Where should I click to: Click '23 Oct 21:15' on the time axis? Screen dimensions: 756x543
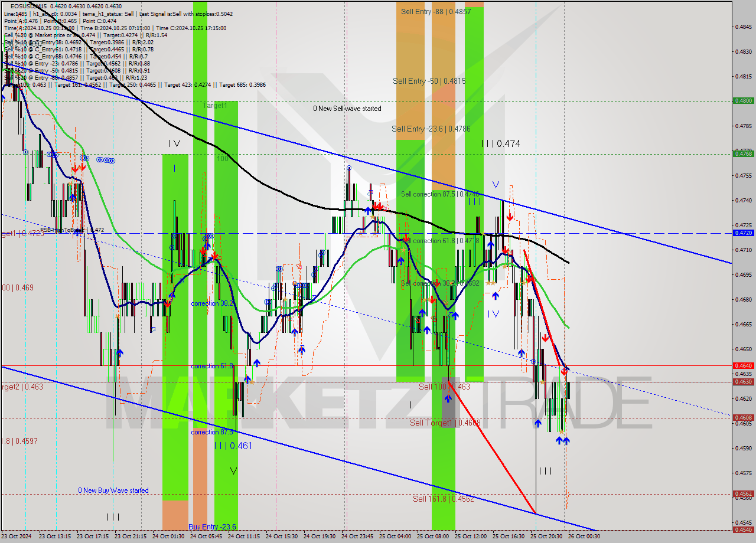(131, 537)
